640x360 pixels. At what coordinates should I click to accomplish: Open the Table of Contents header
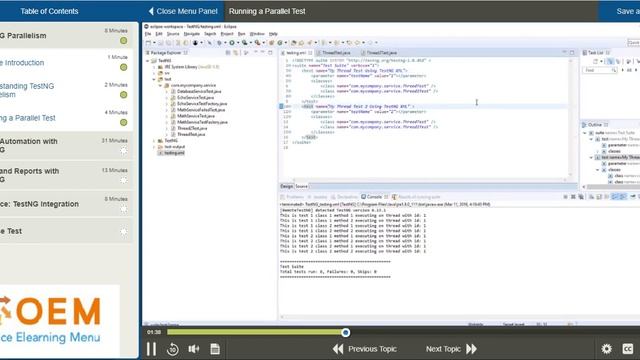tap(49, 11)
